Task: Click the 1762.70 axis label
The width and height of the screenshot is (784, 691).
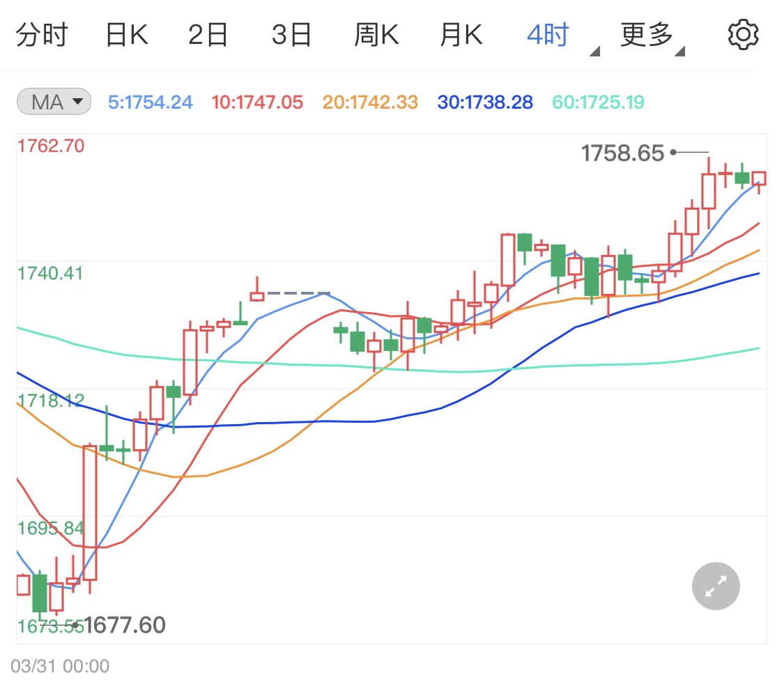Action: click(50, 146)
